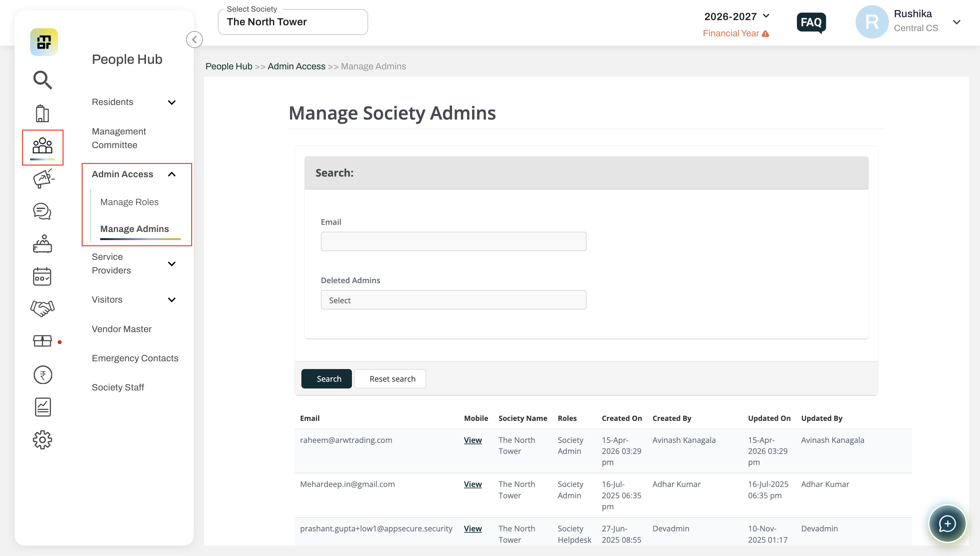Open the rupee accounting sidebar icon

tap(42, 375)
